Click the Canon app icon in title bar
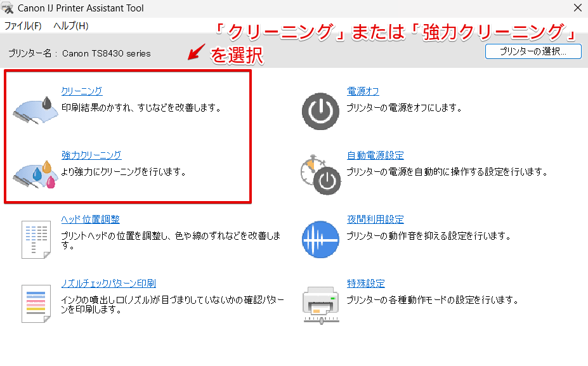Screen dimensions: 588x366 [8, 8]
